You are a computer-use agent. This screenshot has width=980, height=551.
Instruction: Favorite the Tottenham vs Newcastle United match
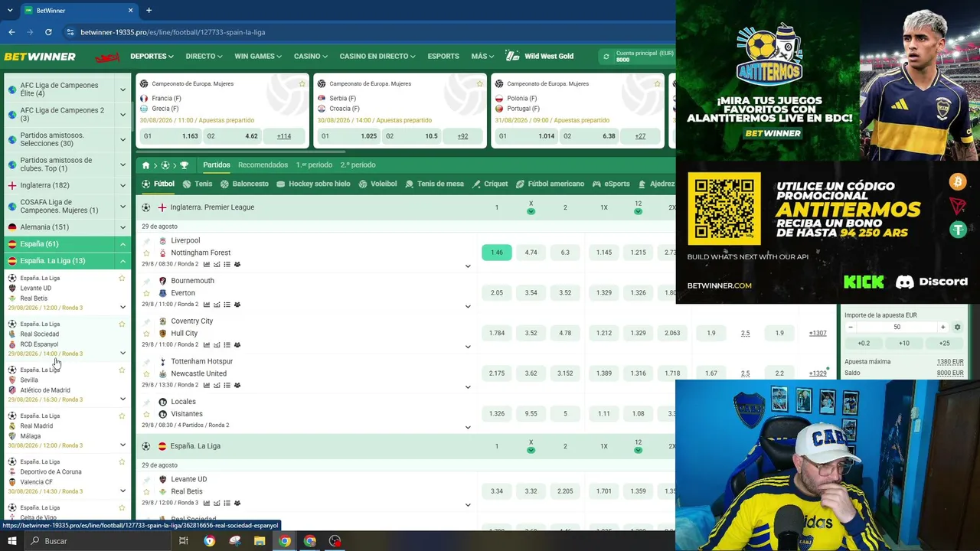[x=146, y=374]
